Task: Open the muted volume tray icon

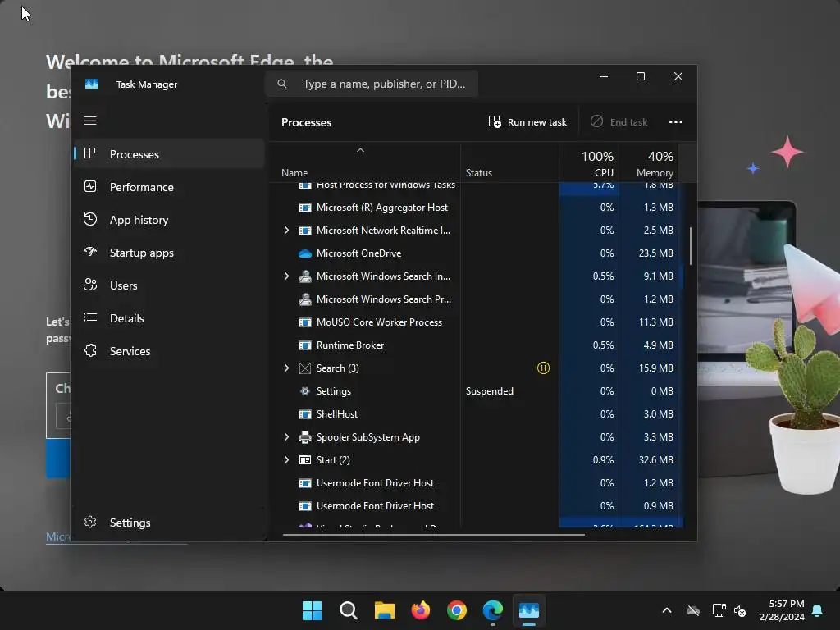Action: click(x=740, y=610)
